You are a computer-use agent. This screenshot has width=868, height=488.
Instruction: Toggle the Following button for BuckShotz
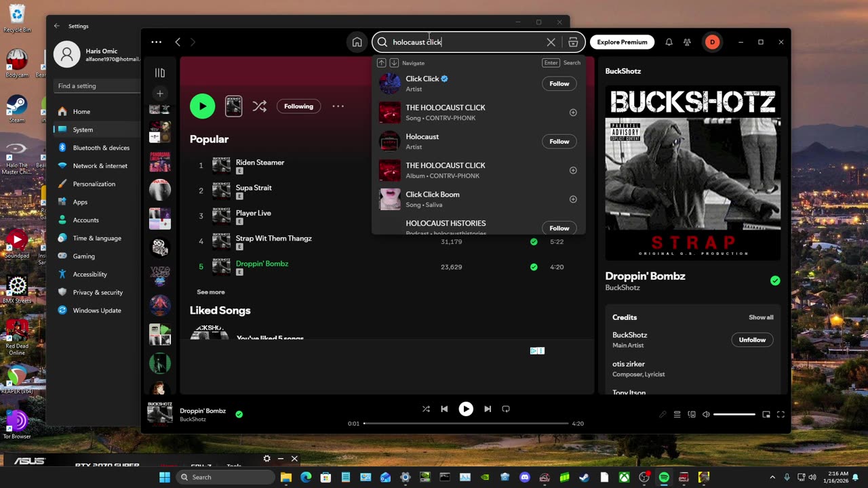click(298, 106)
